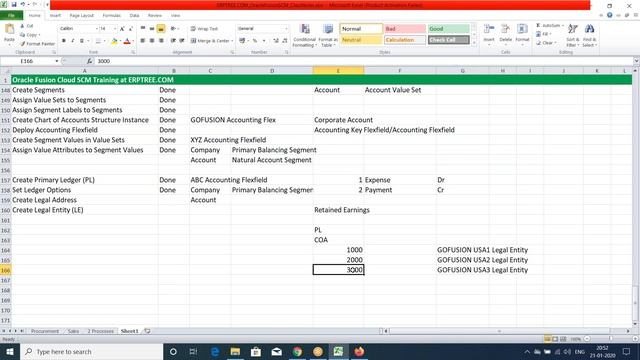Expand the Merge & Center dropdown arrow

[x=232, y=41]
